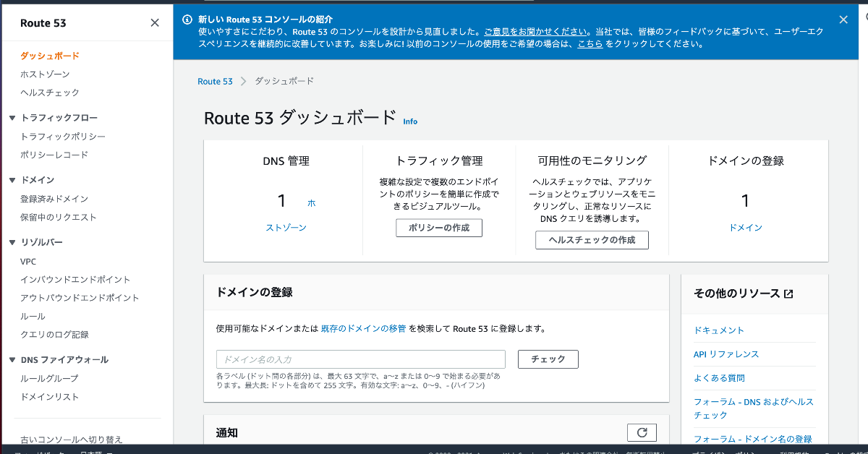The width and height of the screenshot is (868, 454).
Task: Collapse the DNS ファイアウォール section
Action: [x=12, y=360]
